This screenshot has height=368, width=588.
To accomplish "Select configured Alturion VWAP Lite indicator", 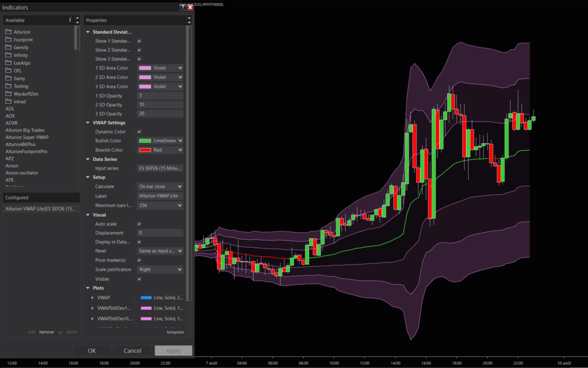I will (41, 209).
